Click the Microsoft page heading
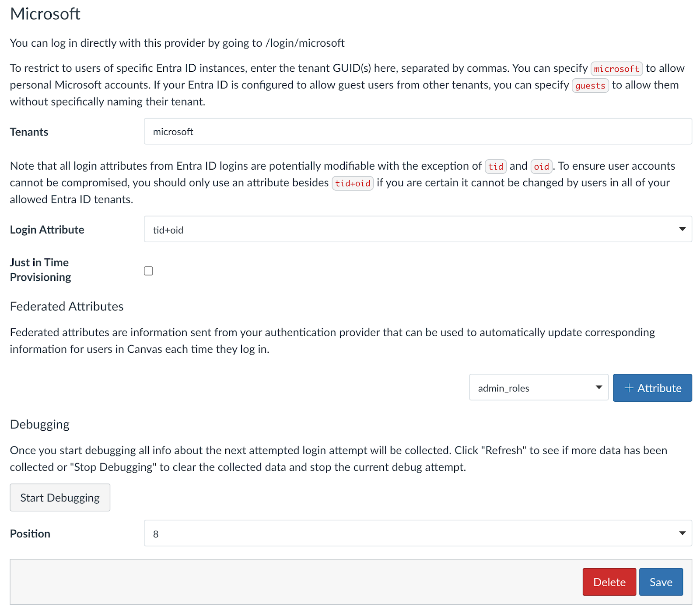The width and height of the screenshot is (700, 606). pos(45,14)
